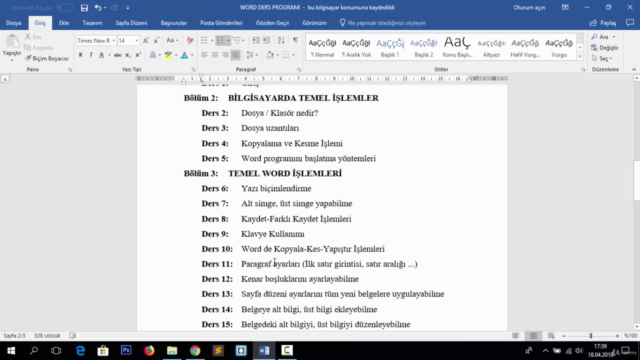Switch to Web Layout view in status bar
640x360 pixels.
[551, 336]
